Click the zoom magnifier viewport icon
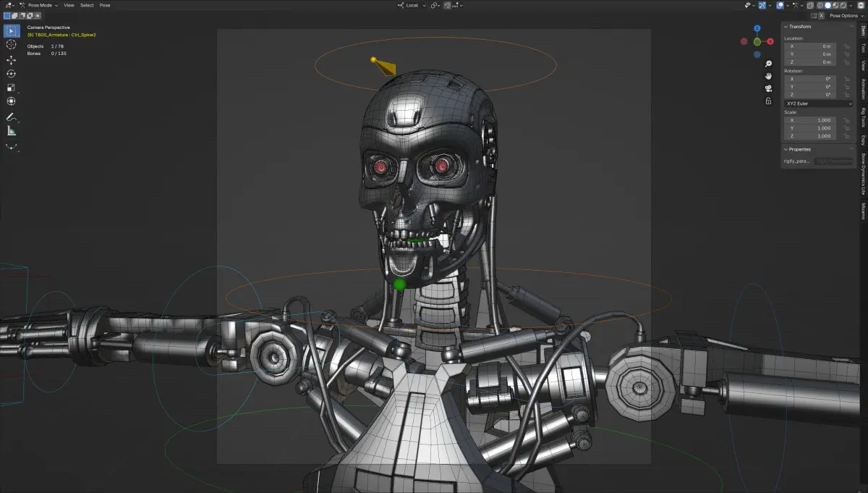Image resolution: width=868 pixels, height=493 pixels. (x=768, y=63)
